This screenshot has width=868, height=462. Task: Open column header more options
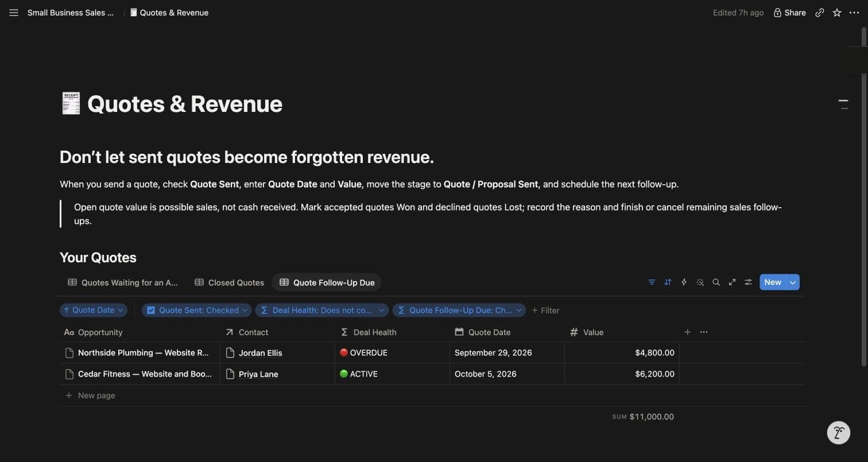click(x=704, y=332)
